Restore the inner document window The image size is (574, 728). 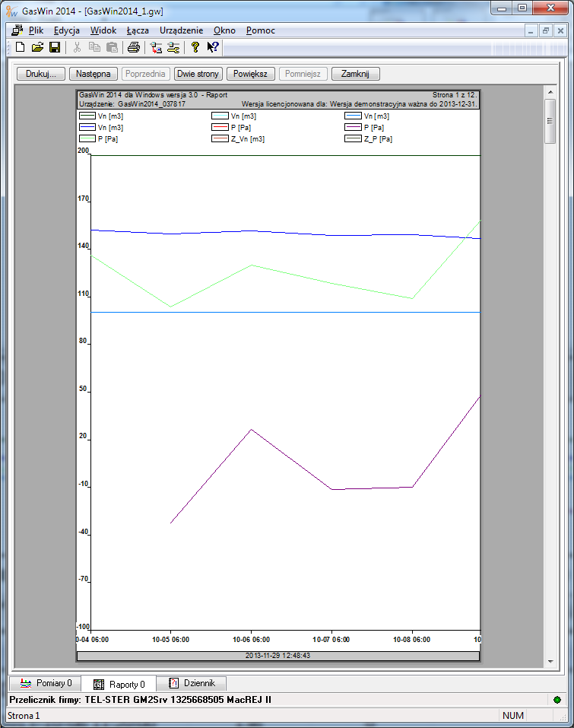546,30
